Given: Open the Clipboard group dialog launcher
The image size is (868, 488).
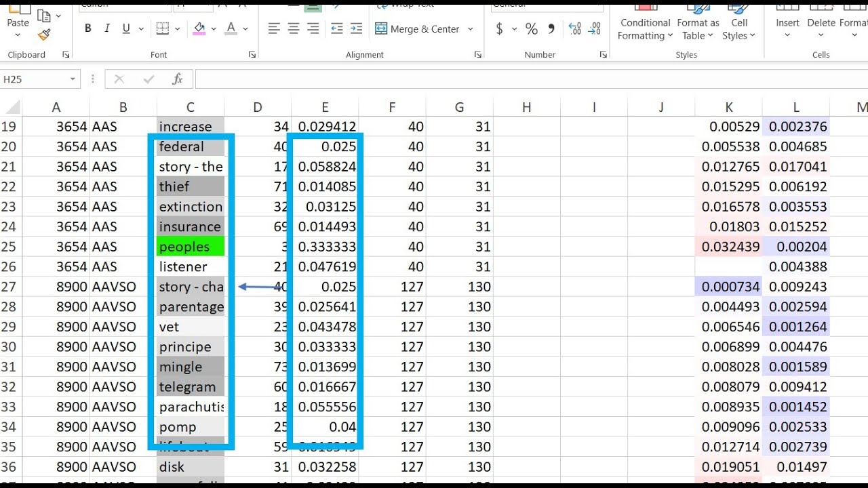Looking at the screenshot, I should [66, 55].
